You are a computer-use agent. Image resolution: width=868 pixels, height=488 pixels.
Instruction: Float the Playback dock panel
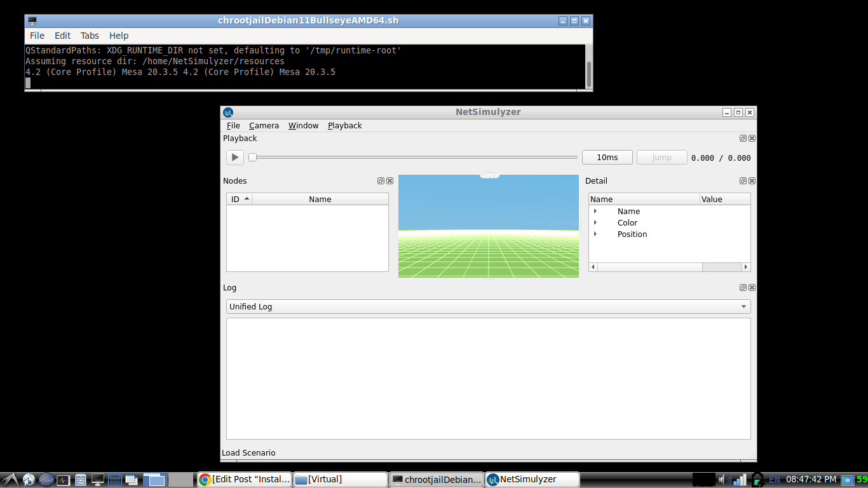tap(743, 138)
